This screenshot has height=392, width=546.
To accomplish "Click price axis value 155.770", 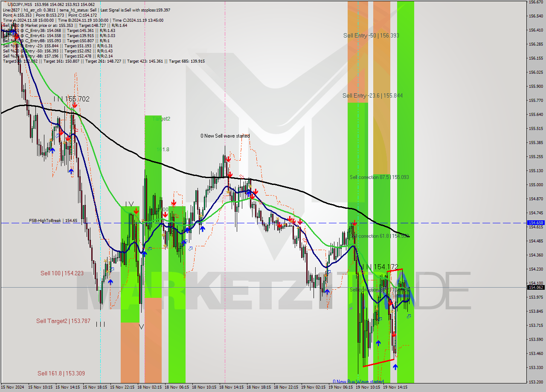I will click(x=536, y=100).
